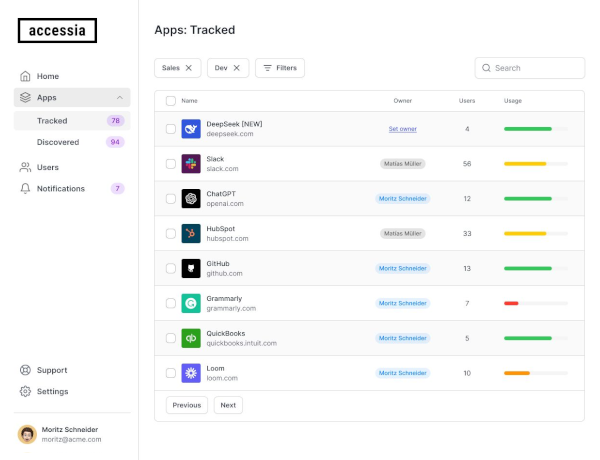This screenshot has height=460, width=600.
Task: Click the GitHub app icon
Action: [191, 269]
